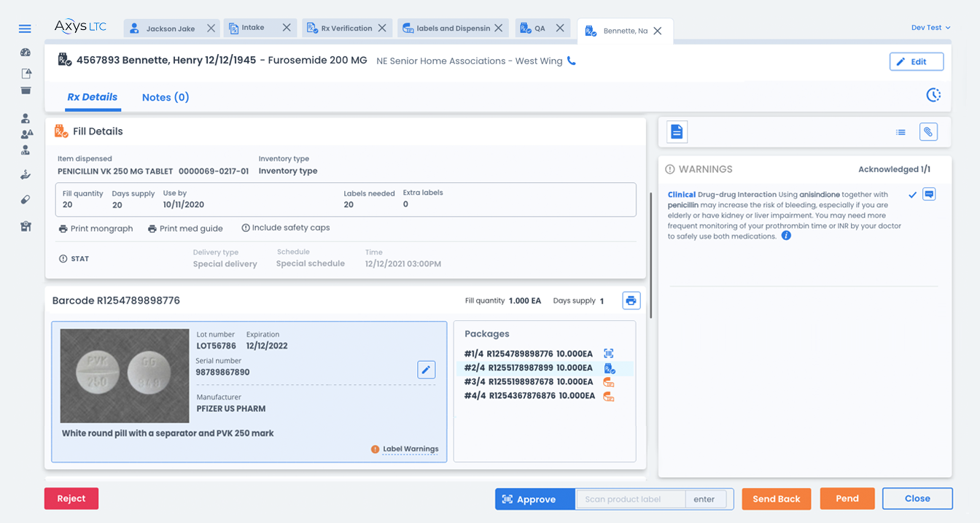Viewport: 980px width, 523px height.
Task: Expand the Dev Test user dropdown
Action: click(x=931, y=28)
